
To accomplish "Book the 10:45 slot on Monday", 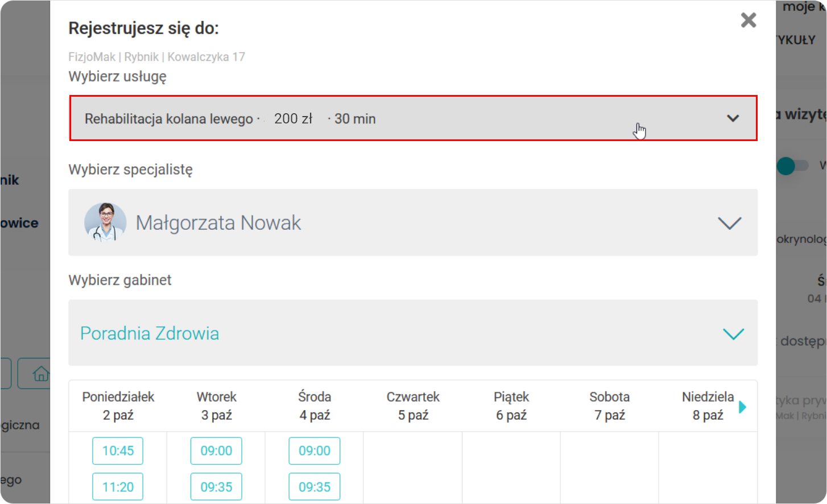I will 118,451.
